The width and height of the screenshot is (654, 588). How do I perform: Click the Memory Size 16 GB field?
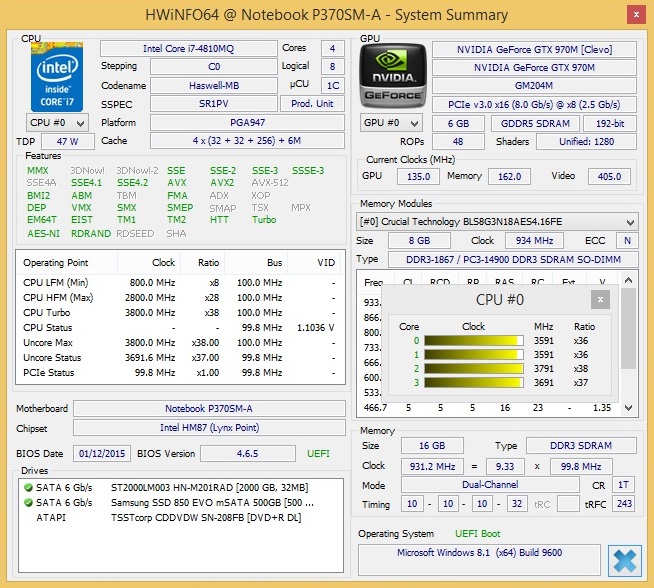point(432,445)
